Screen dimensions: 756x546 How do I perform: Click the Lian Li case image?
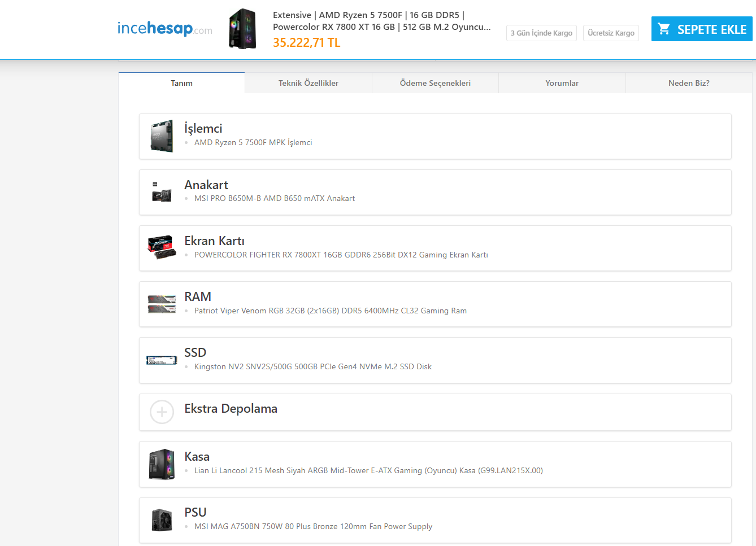pyautogui.click(x=162, y=464)
